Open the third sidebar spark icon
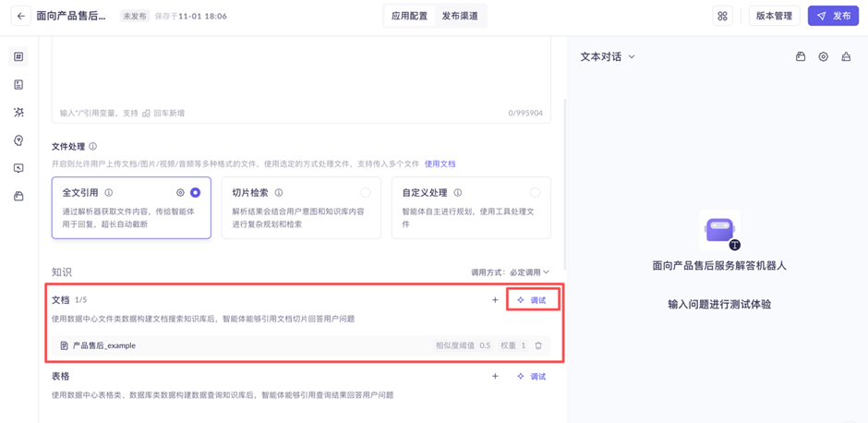868x423 pixels. tap(18, 113)
